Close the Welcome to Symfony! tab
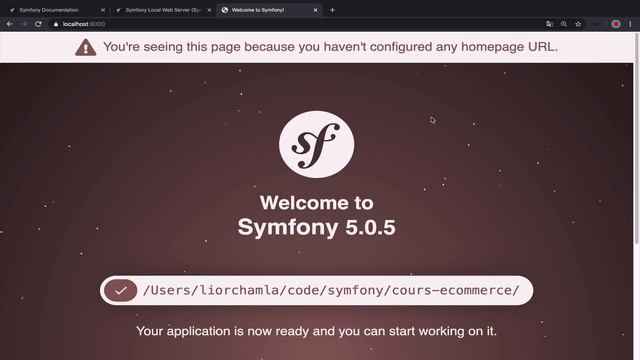Viewport: 640px width, 360px height. [x=316, y=10]
